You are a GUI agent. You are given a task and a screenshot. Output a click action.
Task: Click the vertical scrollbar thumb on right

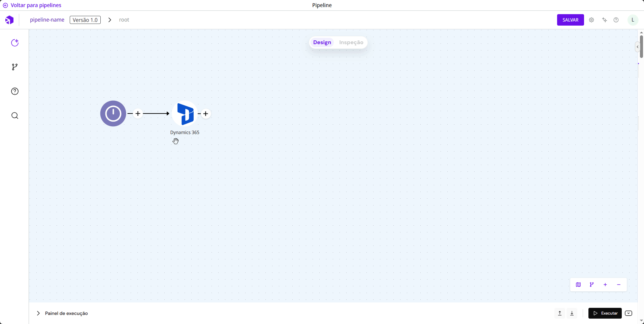[641, 46]
